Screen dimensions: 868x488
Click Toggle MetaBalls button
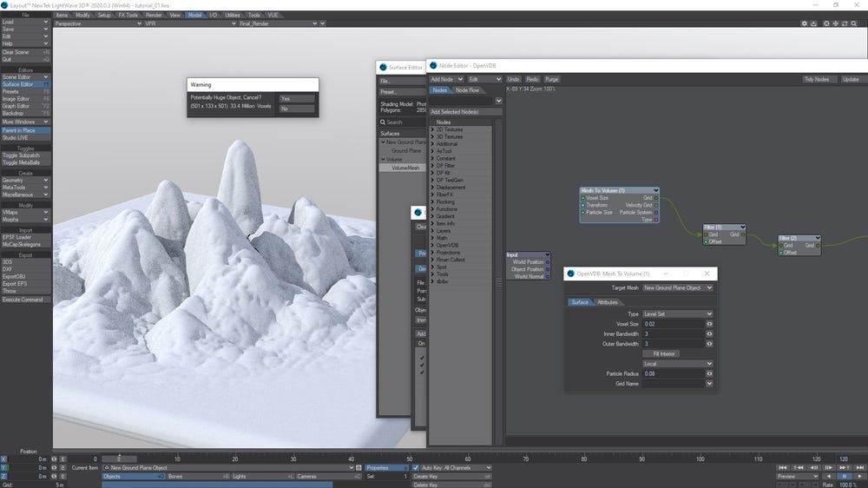25,163
